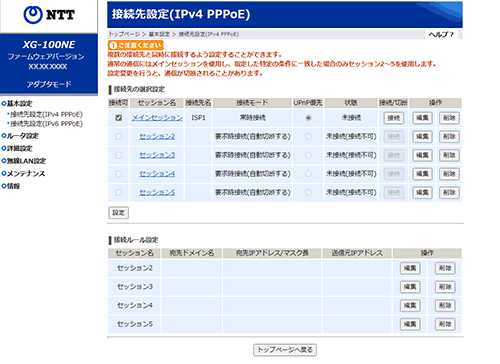This screenshot has height=364, width=500.
Task: Edit セッション4 connection rule
Action: (x=410, y=306)
